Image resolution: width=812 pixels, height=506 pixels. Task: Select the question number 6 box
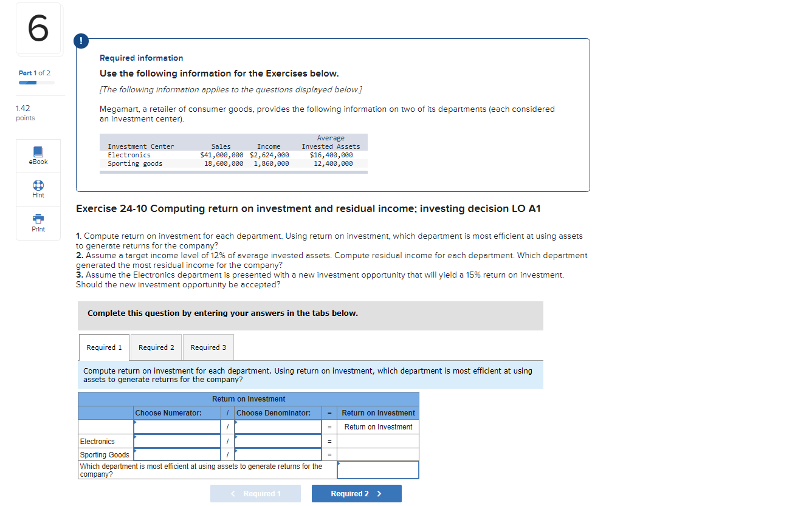(x=38, y=29)
